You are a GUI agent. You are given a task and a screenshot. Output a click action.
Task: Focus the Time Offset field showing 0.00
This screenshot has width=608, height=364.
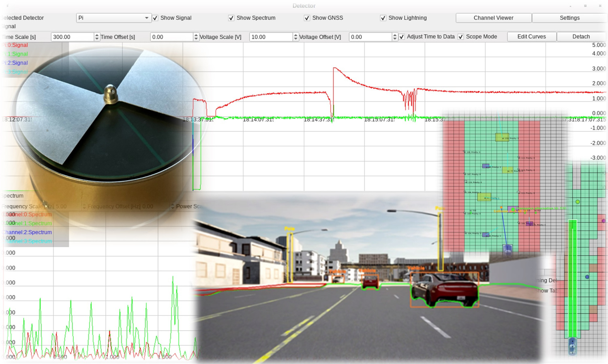click(x=171, y=37)
